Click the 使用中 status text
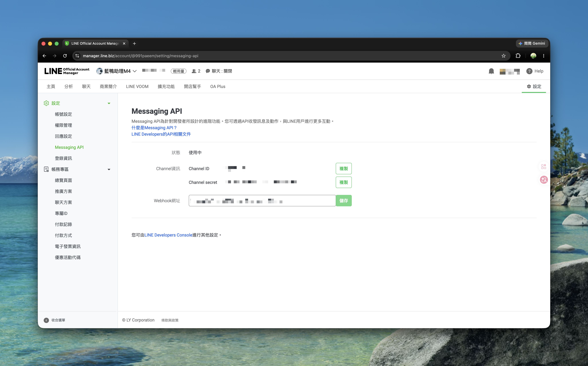This screenshot has width=588, height=366. pos(195,153)
